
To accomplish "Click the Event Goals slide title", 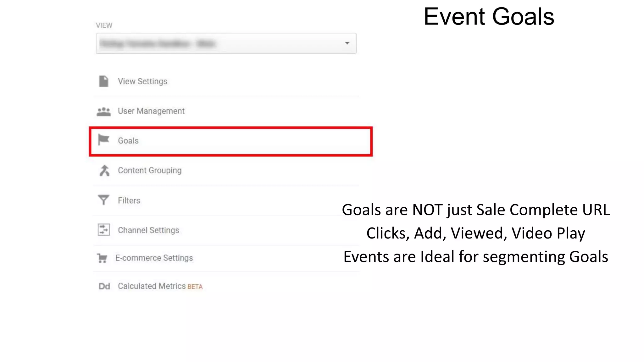I will [489, 17].
